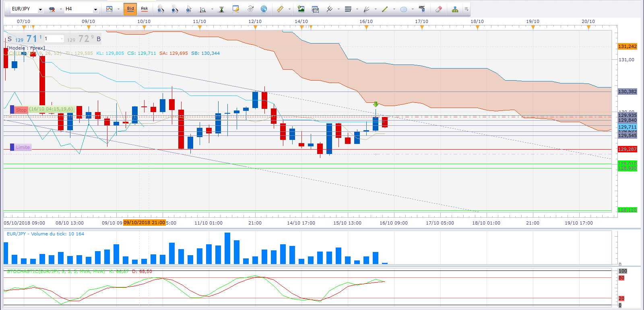Expand the ruler tool options arrow
The height and width of the screenshot is (310, 644).
point(289,9)
